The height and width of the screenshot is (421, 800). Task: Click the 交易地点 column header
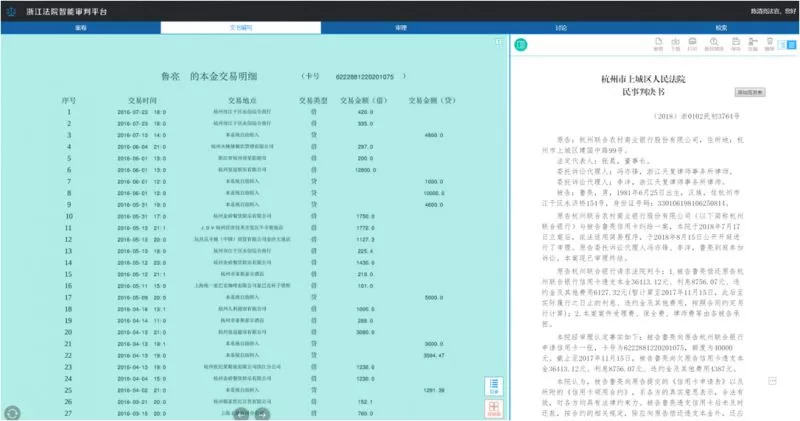242,101
